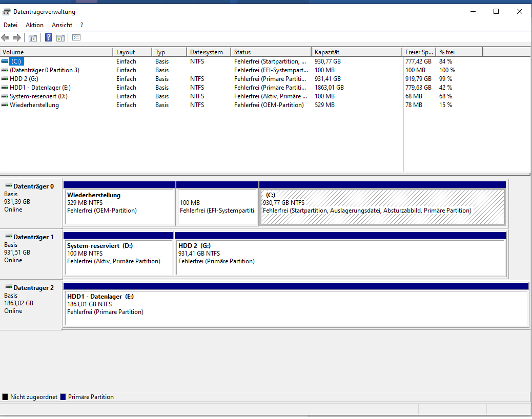This screenshot has height=419, width=532.
Task: Toggle console tree icon in toolbar
Action: coord(33,37)
